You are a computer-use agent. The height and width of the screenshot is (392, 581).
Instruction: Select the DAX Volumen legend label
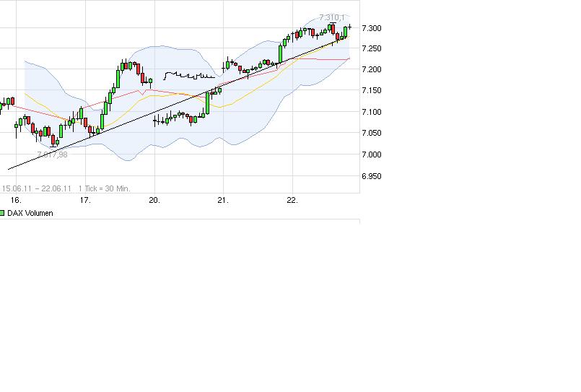[30, 213]
